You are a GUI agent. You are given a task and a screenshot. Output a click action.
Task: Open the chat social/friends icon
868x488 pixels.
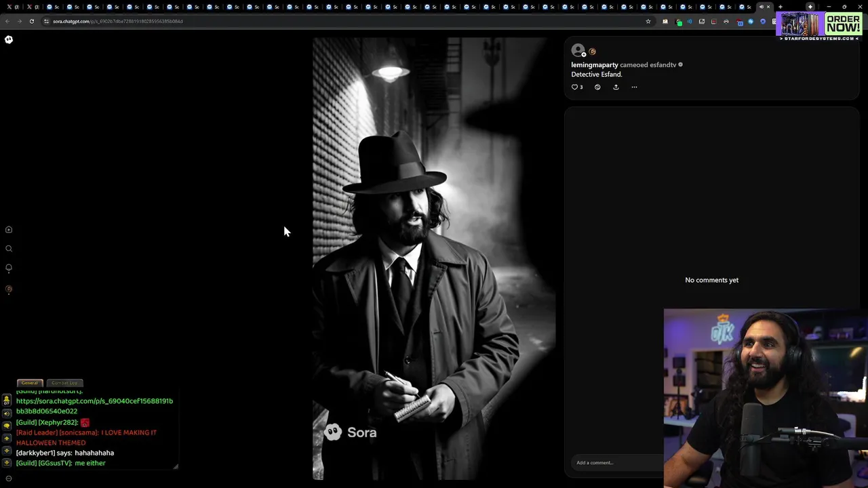click(x=7, y=401)
